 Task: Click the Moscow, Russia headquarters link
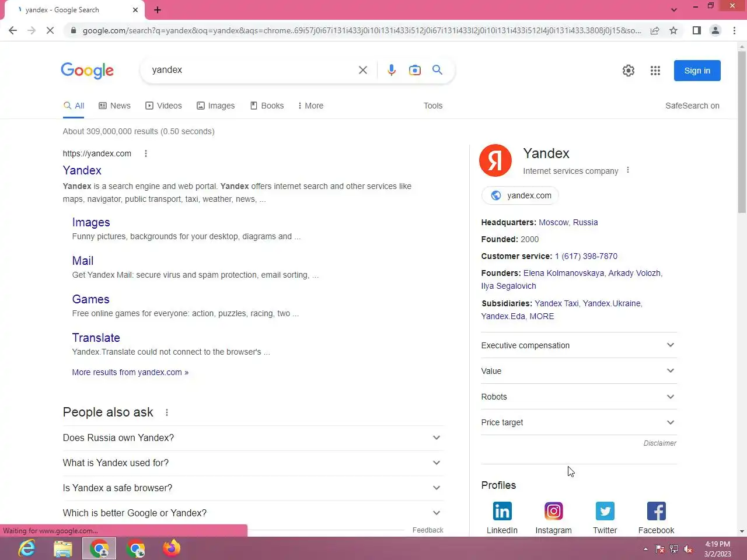pyautogui.click(x=568, y=222)
